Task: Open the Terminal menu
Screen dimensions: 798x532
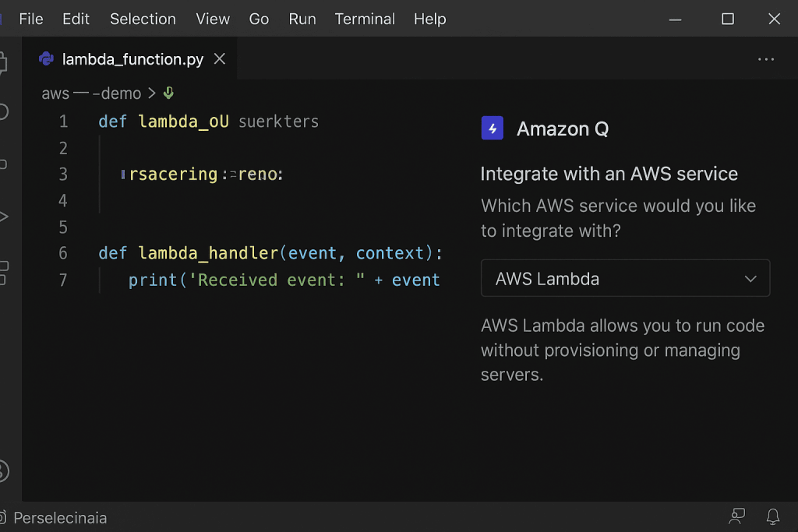Action: (x=365, y=19)
